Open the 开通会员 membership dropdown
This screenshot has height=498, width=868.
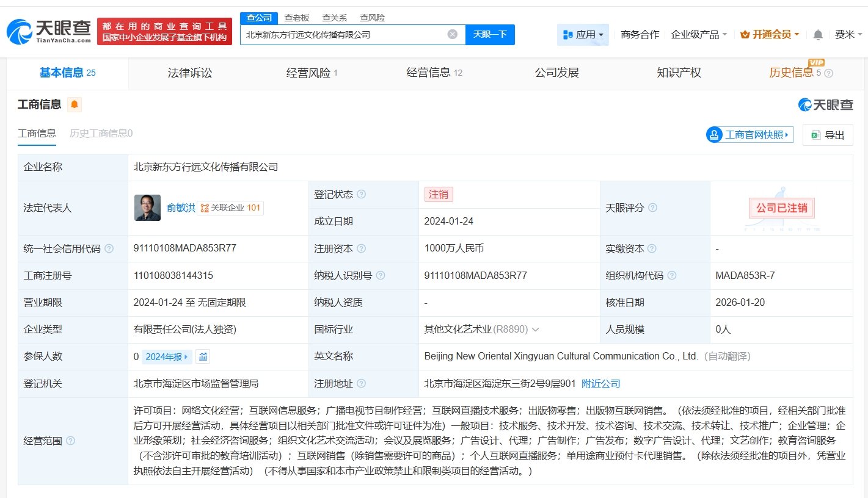770,35
